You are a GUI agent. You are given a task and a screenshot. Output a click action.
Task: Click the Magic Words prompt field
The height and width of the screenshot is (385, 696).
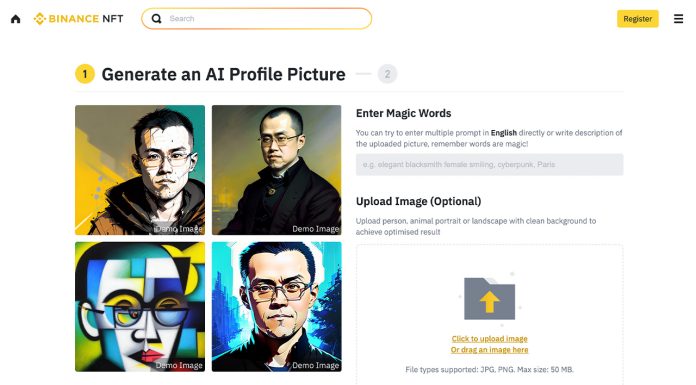pyautogui.click(x=490, y=164)
